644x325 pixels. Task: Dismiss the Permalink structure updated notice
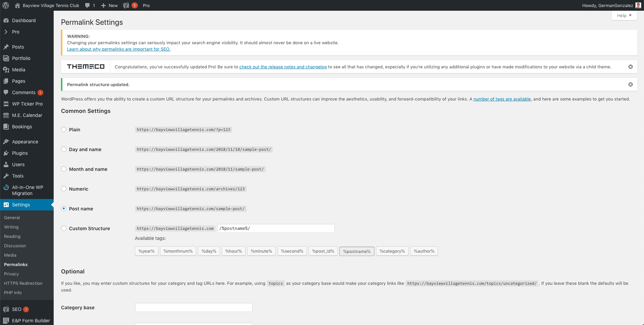[630, 84]
